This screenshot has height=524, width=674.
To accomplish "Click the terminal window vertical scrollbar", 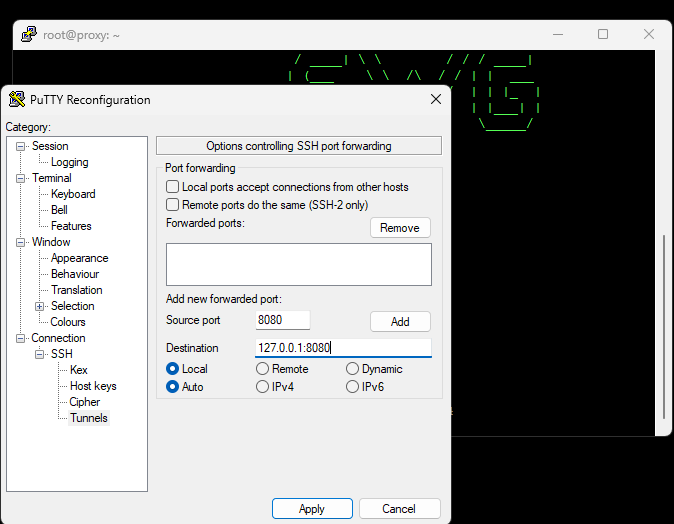I will click(664, 327).
